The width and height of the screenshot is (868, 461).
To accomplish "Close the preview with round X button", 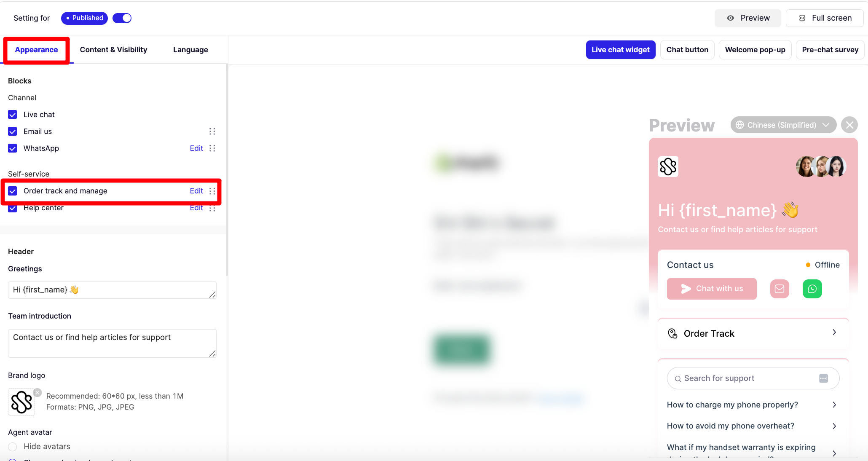I will coord(849,125).
